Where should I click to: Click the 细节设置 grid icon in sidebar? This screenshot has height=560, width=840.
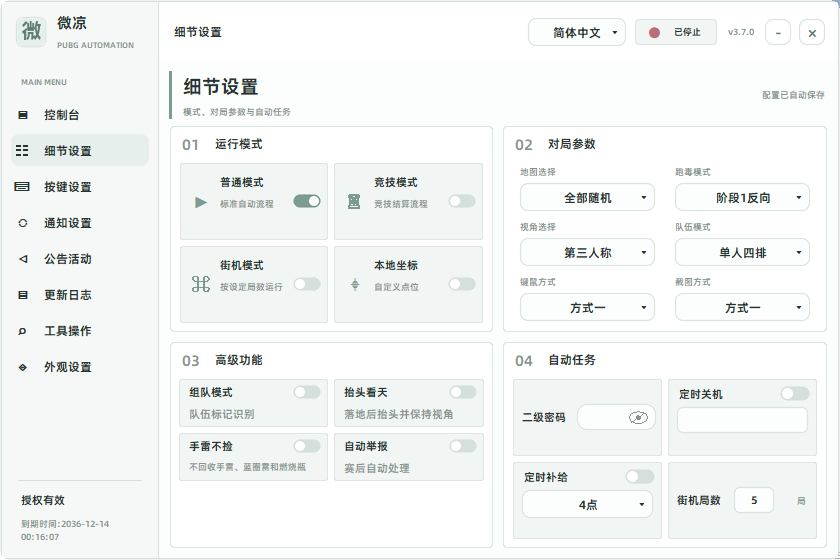22,151
